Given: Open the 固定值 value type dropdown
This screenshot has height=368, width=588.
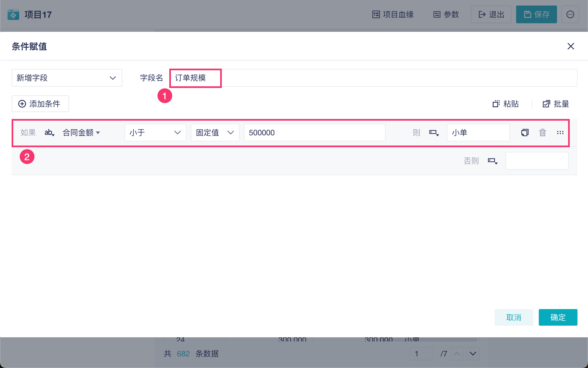Looking at the screenshot, I should 215,133.
